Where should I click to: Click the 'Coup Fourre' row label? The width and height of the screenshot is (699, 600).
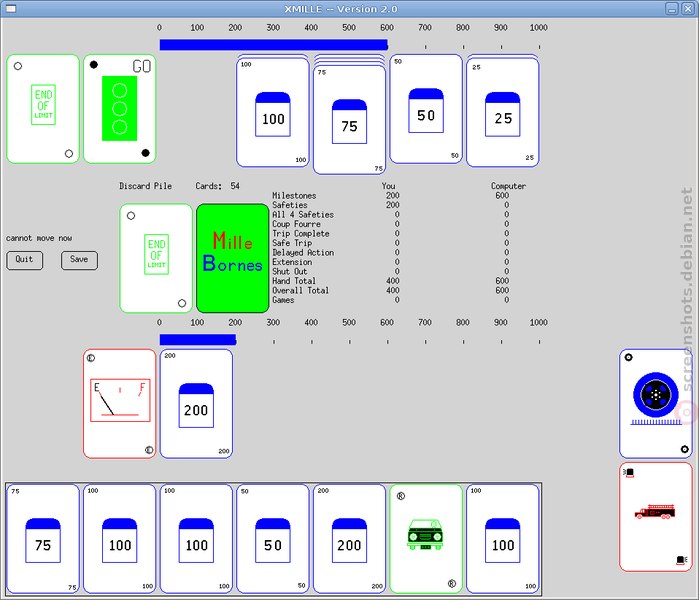296,224
